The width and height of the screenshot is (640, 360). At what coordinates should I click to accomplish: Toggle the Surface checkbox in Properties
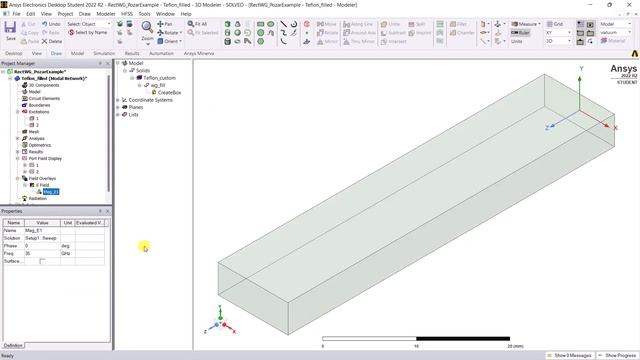click(42, 261)
